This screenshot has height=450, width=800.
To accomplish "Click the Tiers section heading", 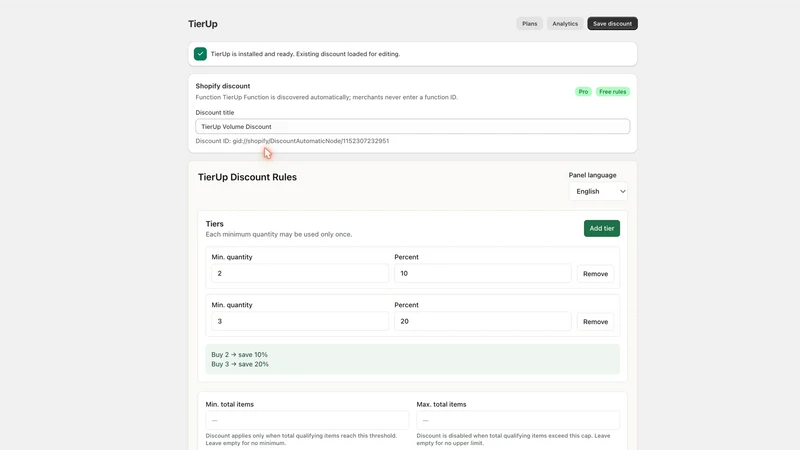I will pyautogui.click(x=214, y=224).
